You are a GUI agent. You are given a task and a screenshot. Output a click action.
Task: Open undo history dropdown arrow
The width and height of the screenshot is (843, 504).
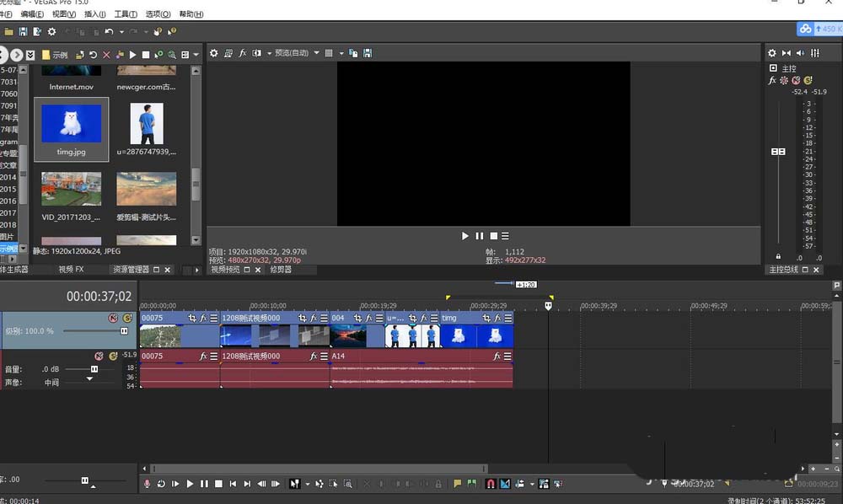[x=121, y=32]
